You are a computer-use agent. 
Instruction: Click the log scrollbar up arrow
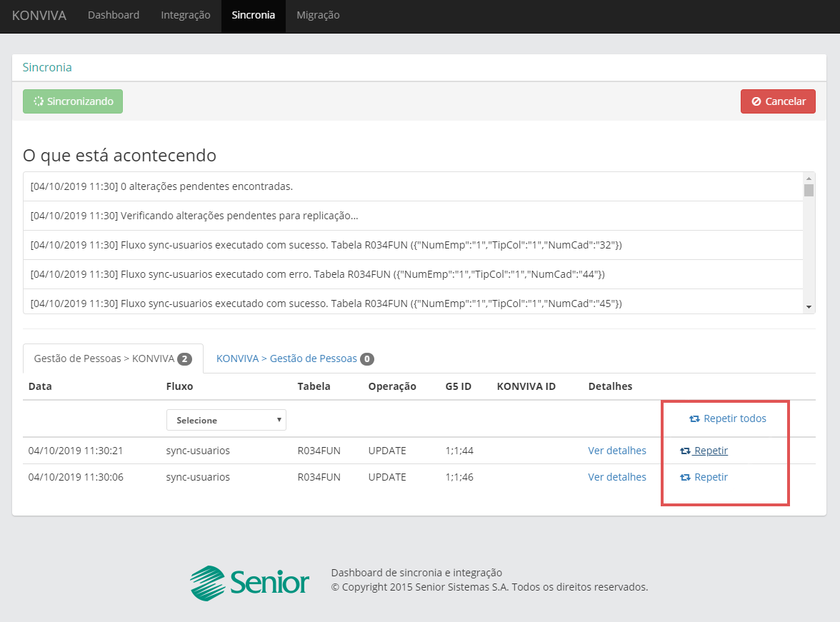pos(809,179)
